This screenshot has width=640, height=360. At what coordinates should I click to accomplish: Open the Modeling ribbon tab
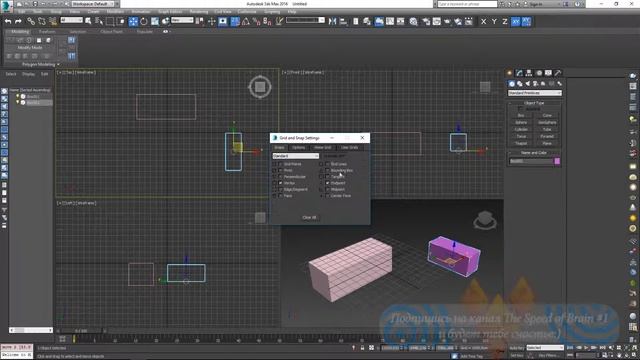point(20,31)
